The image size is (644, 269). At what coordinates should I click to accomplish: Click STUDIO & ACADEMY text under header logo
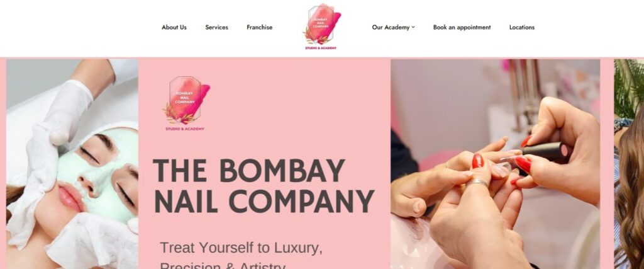321,48
